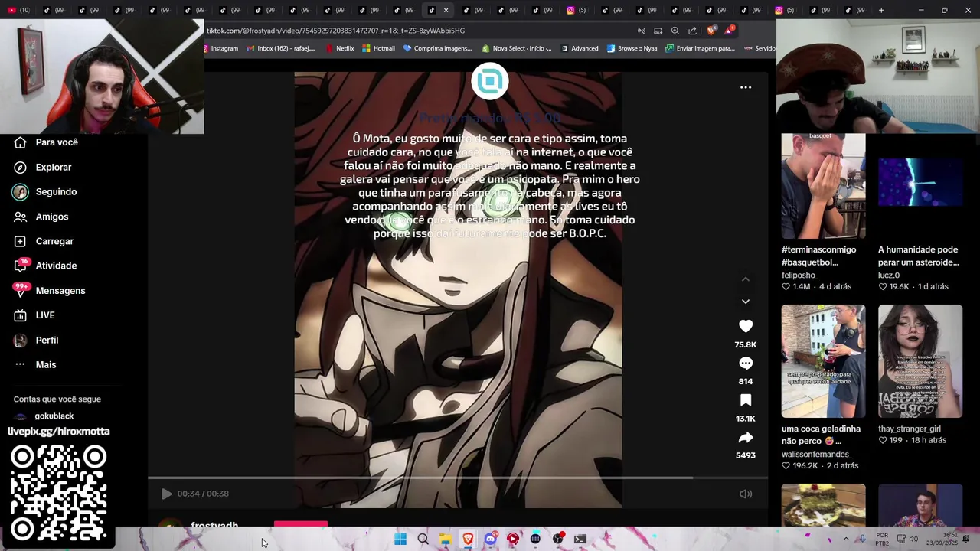
Task: Go to the next video using the down chevron
Action: (x=746, y=302)
